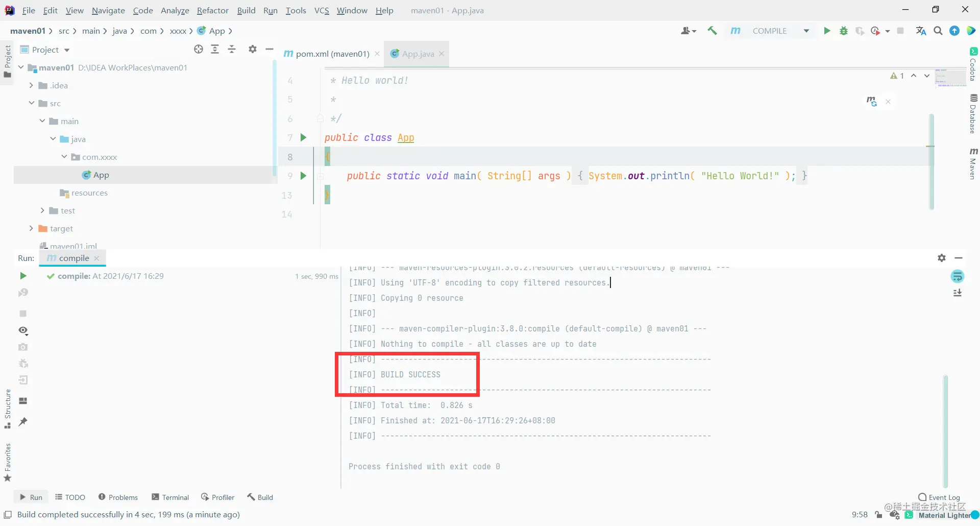Rerun compile with green play in Run panel
Image resolution: width=980 pixels, height=526 pixels.
click(x=23, y=276)
